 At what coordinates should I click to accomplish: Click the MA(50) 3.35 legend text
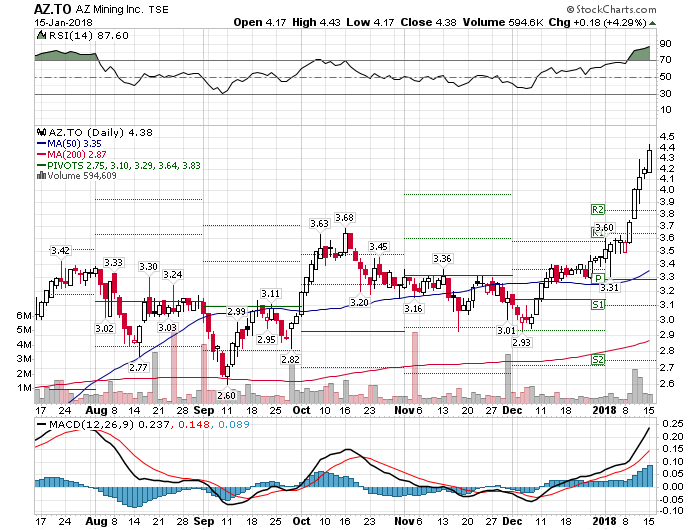[x=75, y=144]
